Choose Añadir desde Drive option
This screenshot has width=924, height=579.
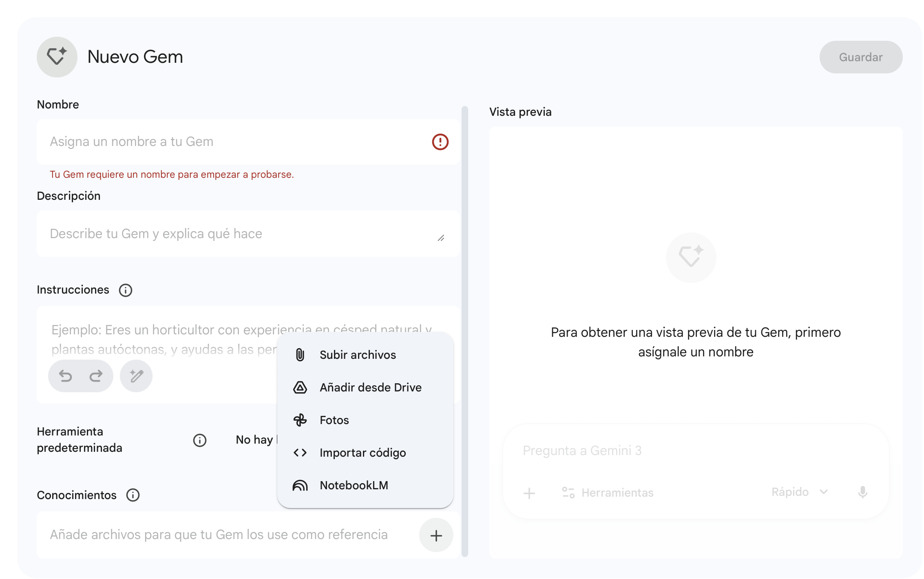point(370,387)
